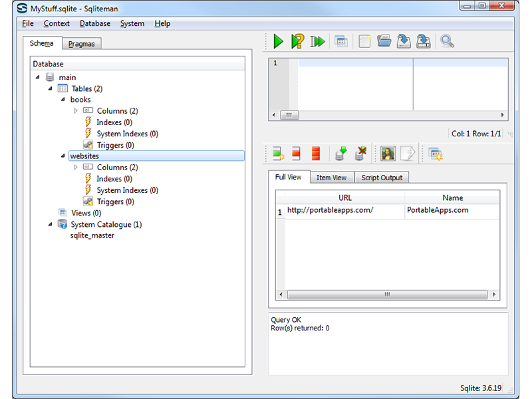Image resolution: width=532 pixels, height=399 pixels.
Task: Click the Mona Lisa BLOB preview icon
Action: (x=388, y=154)
